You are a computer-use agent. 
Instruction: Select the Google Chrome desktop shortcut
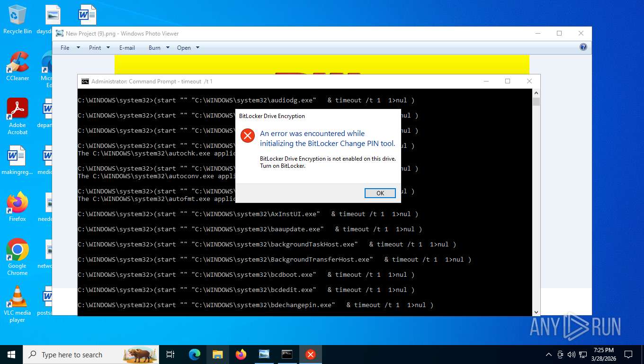(x=18, y=257)
